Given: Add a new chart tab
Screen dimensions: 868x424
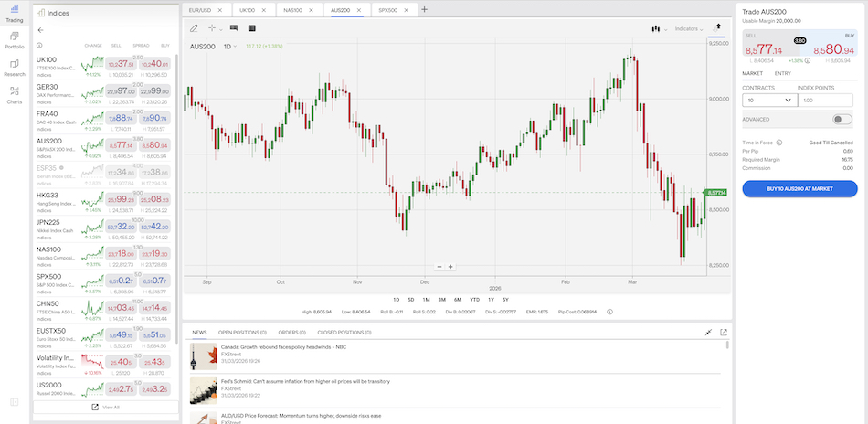Looking at the screenshot, I should coord(424,9).
